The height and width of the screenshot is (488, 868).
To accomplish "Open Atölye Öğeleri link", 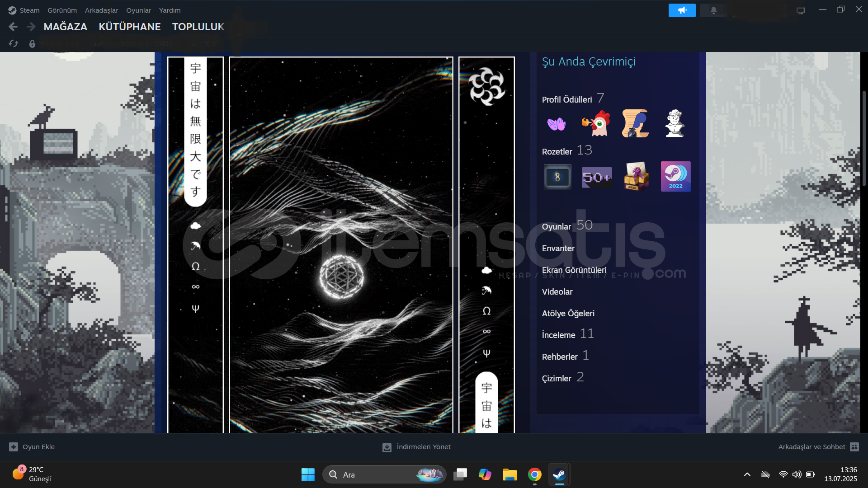I will coord(568,314).
